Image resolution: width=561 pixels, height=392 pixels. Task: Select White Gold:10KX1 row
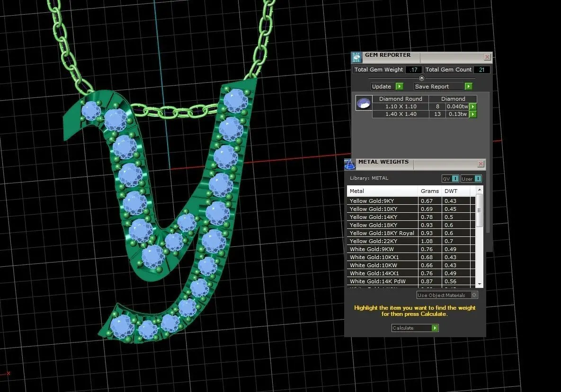tap(411, 257)
